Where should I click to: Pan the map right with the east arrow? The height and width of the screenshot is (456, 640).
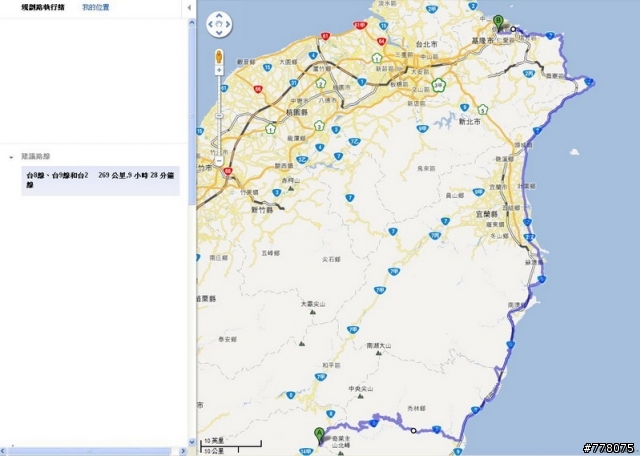[228, 24]
